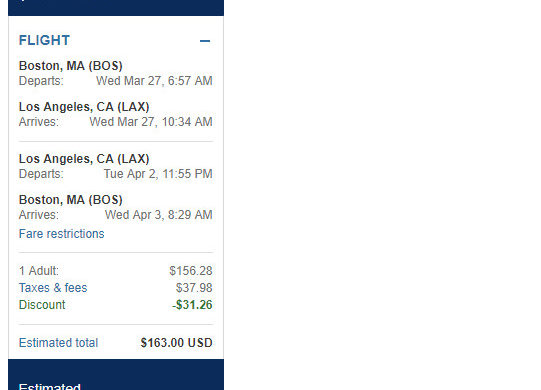Click the return Boston, MA (BOS) arrival heading
This screenshot has width=541, height=390.
[71, 200]
